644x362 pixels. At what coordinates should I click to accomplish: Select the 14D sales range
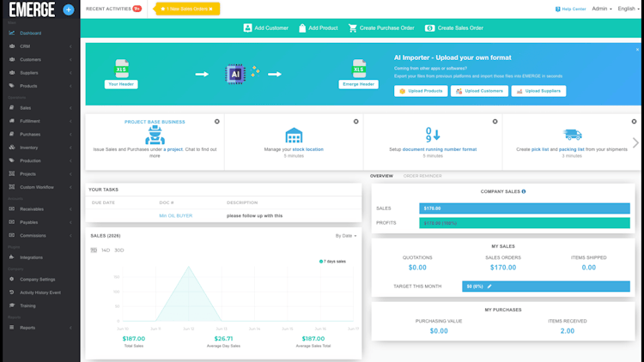pos(106,250)
